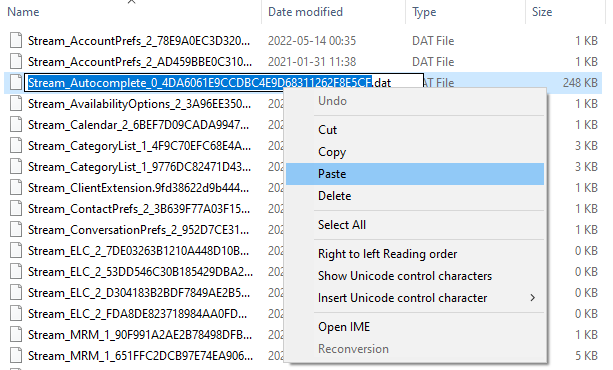Choose Copy from the context menu
This screenshot has width=613, height=370.
coord(415,152)
